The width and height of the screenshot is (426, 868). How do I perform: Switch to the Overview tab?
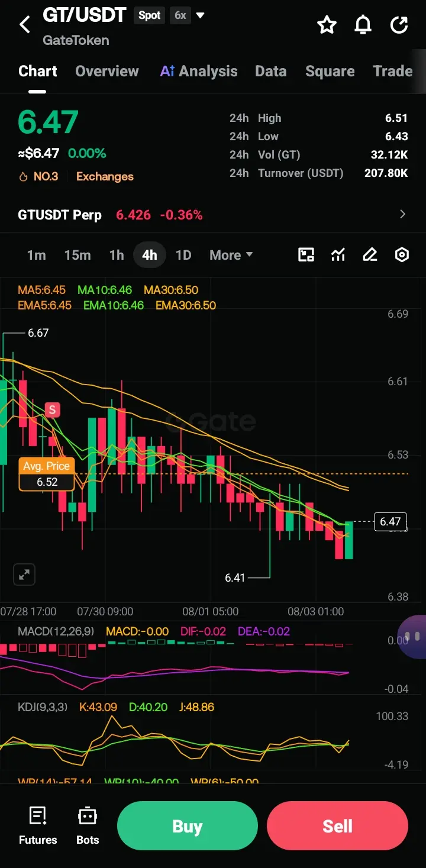pos(107,72)
